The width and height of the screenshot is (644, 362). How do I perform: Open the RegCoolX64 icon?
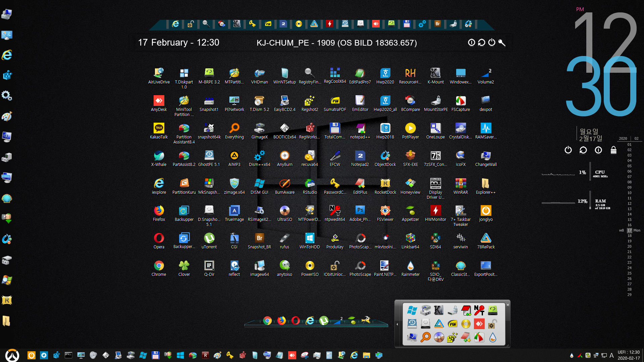pos(335,75)
